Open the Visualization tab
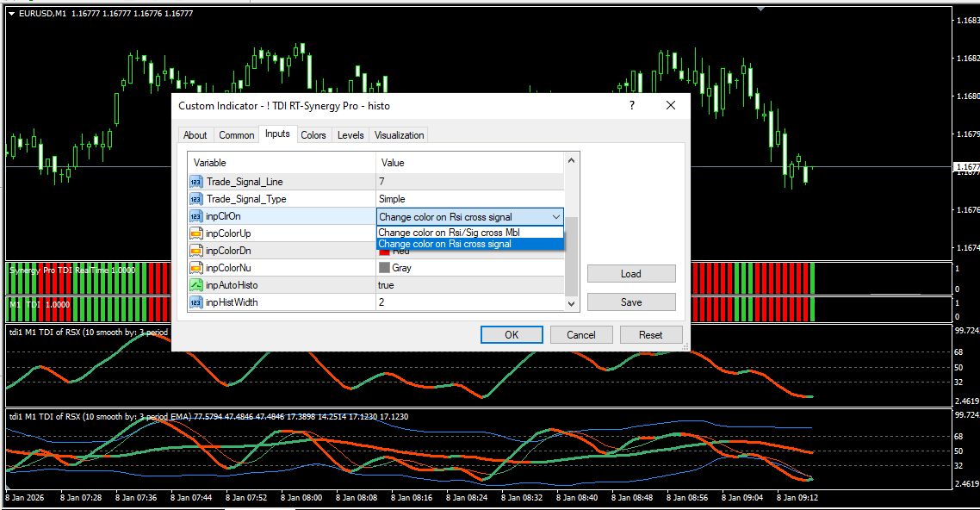980x510 pixels. 399,135
